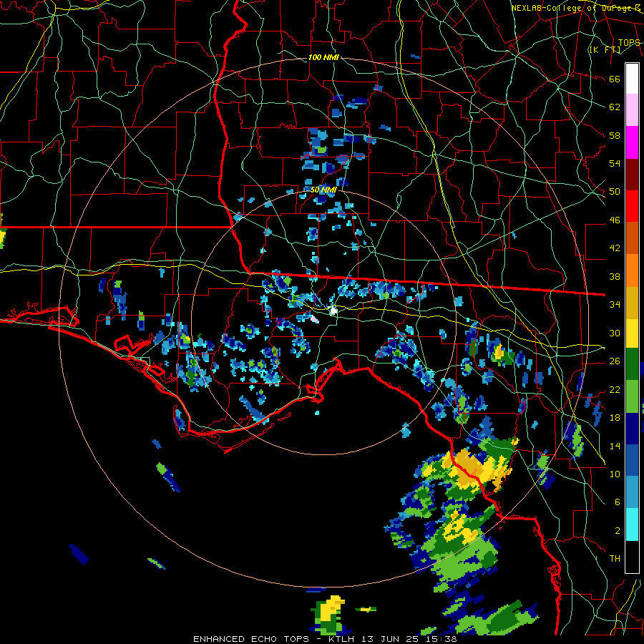Click the '2' legend value

pyautogui.click(x=618, y=531)
